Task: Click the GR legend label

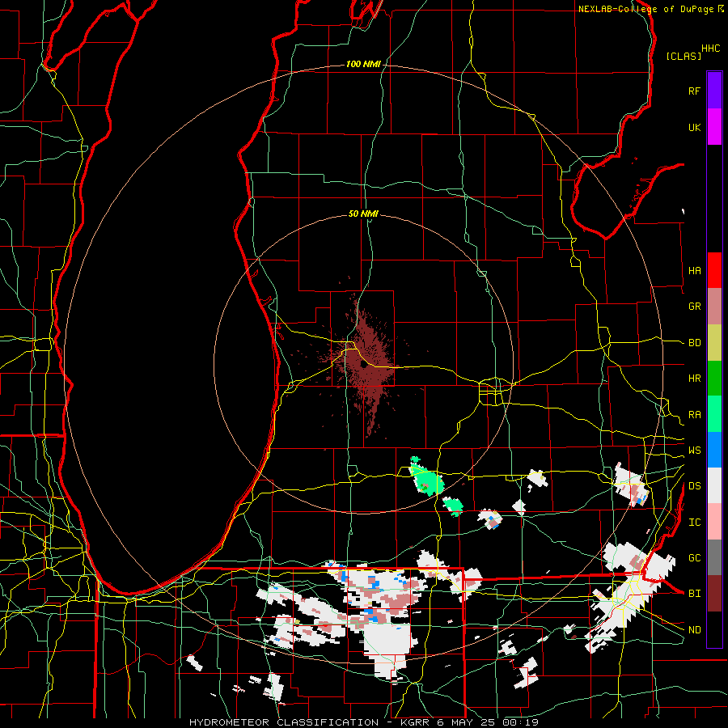Action: (x=694, y=307)
